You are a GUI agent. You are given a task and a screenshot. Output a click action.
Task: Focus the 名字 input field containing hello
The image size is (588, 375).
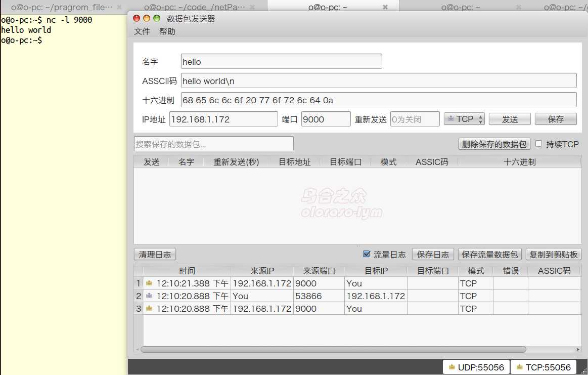point(281,62)
